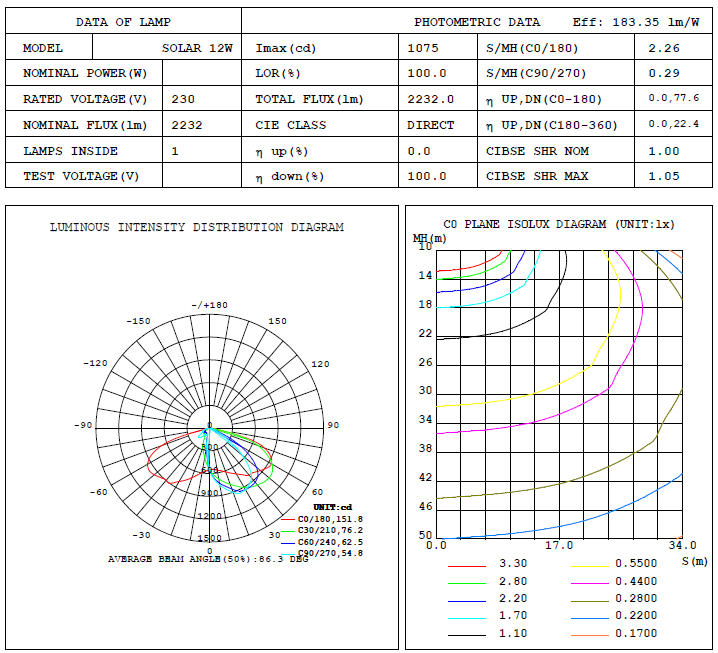Click total flux value 2232.0
Viewport: 718px width, 653px height.
coord(430,99)
